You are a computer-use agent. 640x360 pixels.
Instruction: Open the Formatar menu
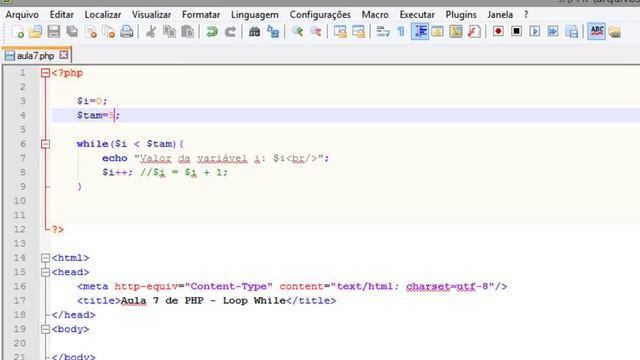tap(201, 15)
